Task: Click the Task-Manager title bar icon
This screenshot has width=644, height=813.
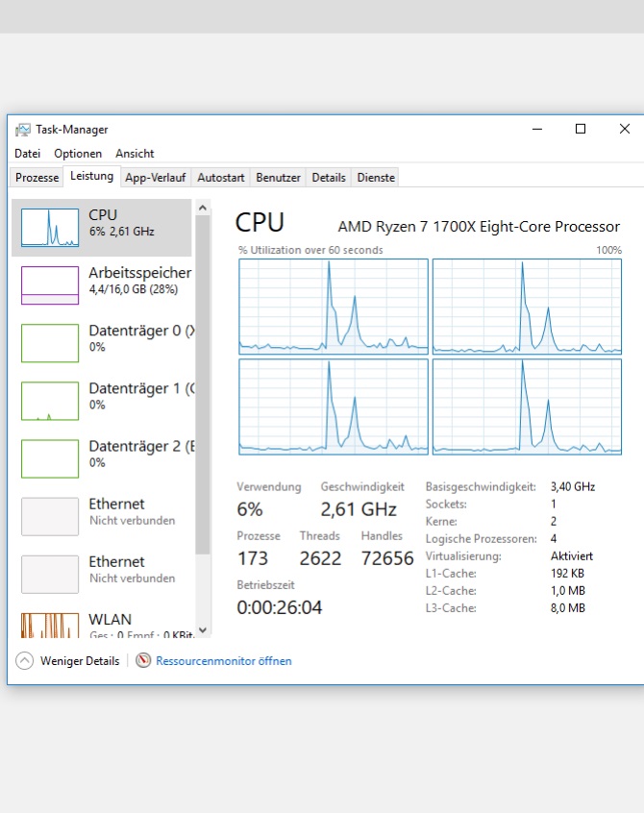Action: coord(23,130)
